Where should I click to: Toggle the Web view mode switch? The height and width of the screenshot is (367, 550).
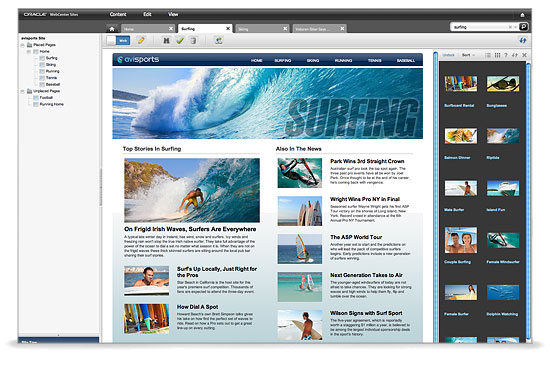pos(118,40)
